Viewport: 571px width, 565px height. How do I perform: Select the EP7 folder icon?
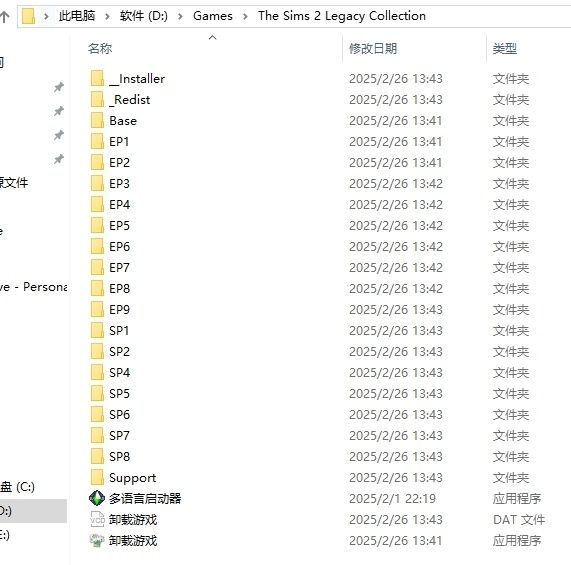pyautogui.click(x=97, y=268)
